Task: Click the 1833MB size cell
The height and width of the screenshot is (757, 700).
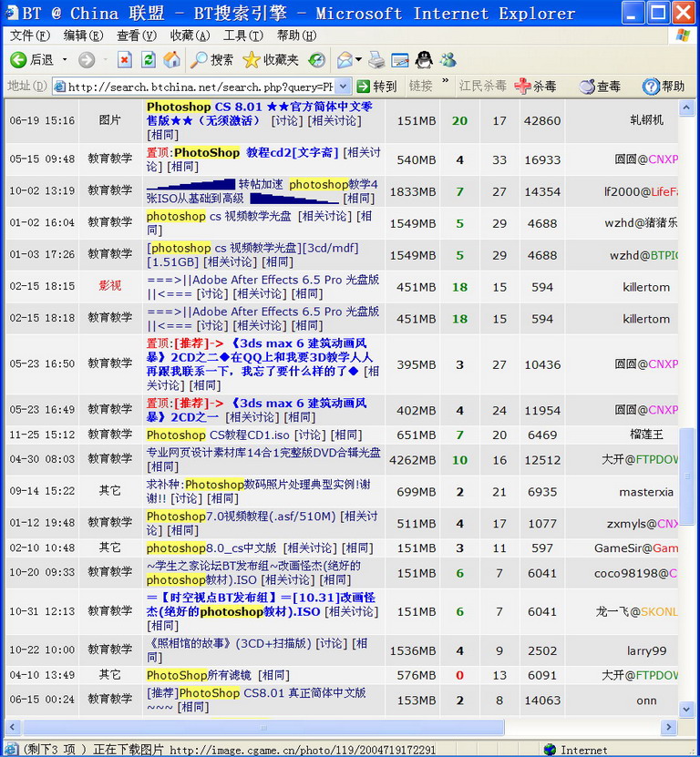Action: point(412,191)
